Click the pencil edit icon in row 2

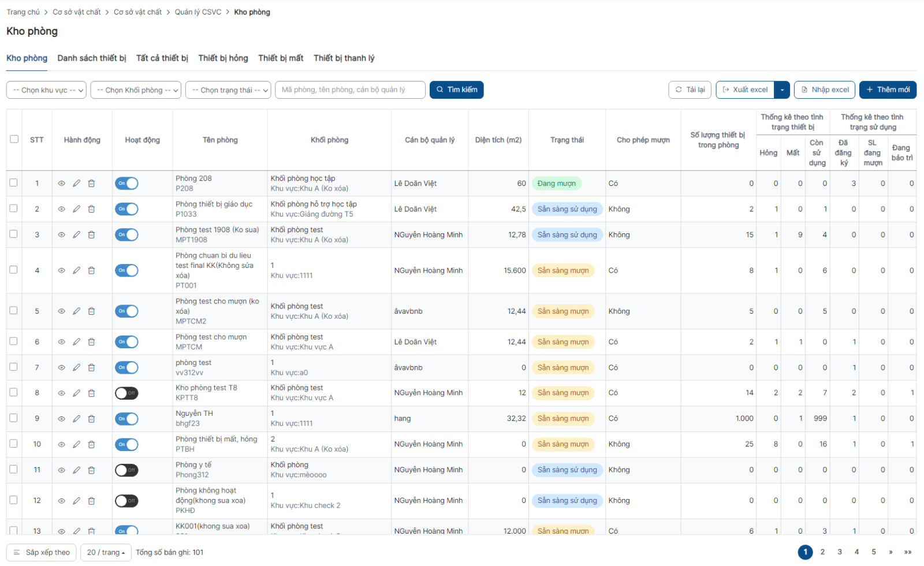[76, 209]
